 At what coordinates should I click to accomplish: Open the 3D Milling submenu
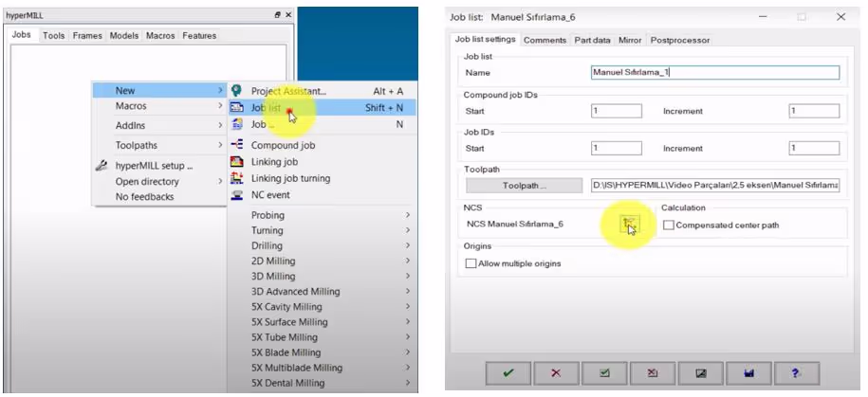click(x=323, y=277)
